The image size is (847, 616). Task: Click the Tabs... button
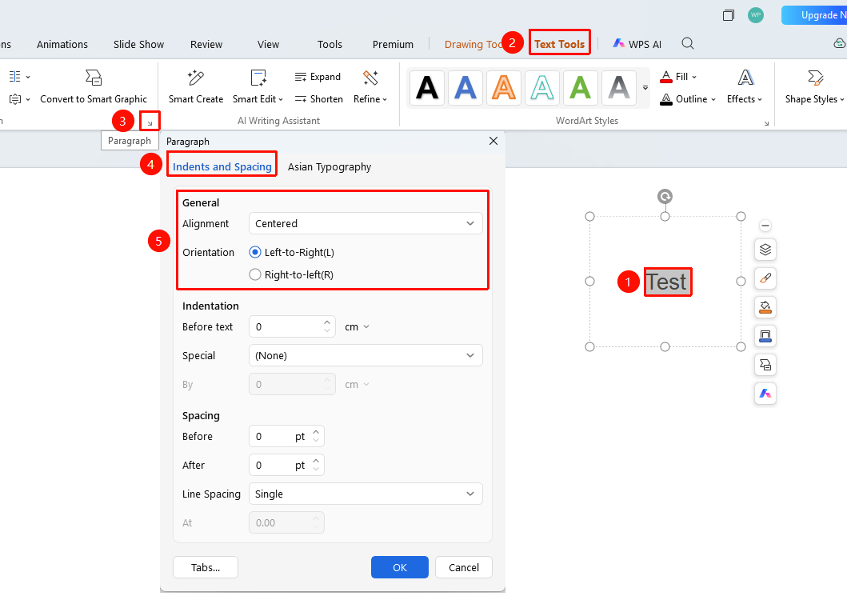206,567
